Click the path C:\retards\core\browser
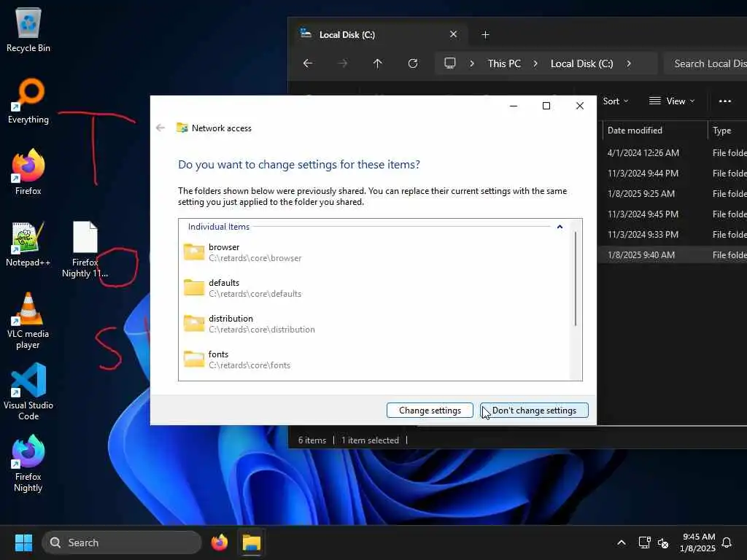Image resolution: width=747 pixels, height=560 pixels. (x=255, y=258)
